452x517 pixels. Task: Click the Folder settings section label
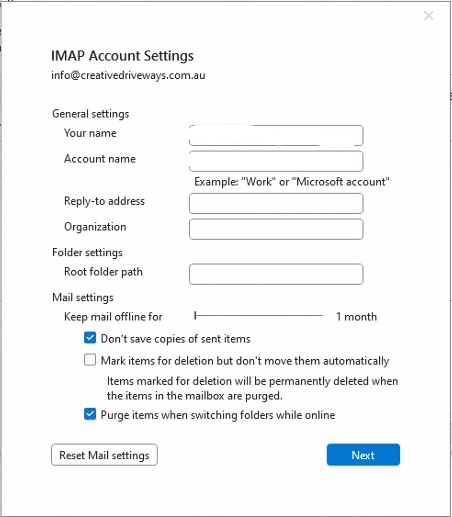(x=87, y=252)
